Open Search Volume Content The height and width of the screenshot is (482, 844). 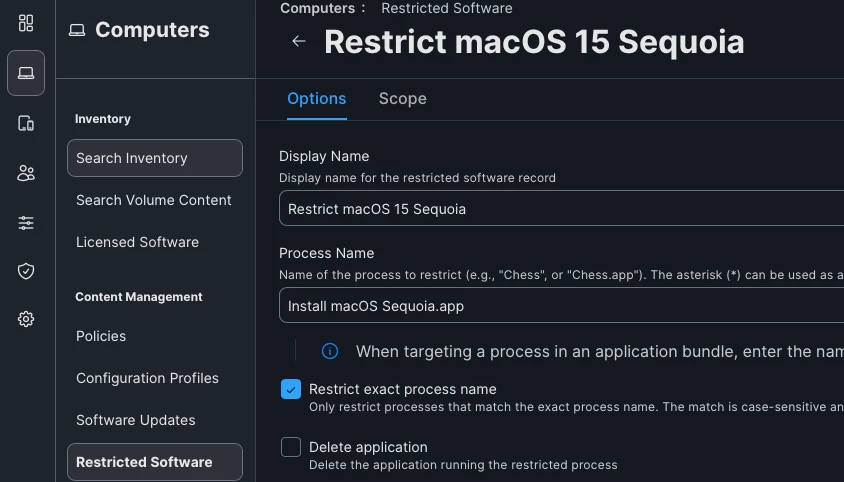154,200
